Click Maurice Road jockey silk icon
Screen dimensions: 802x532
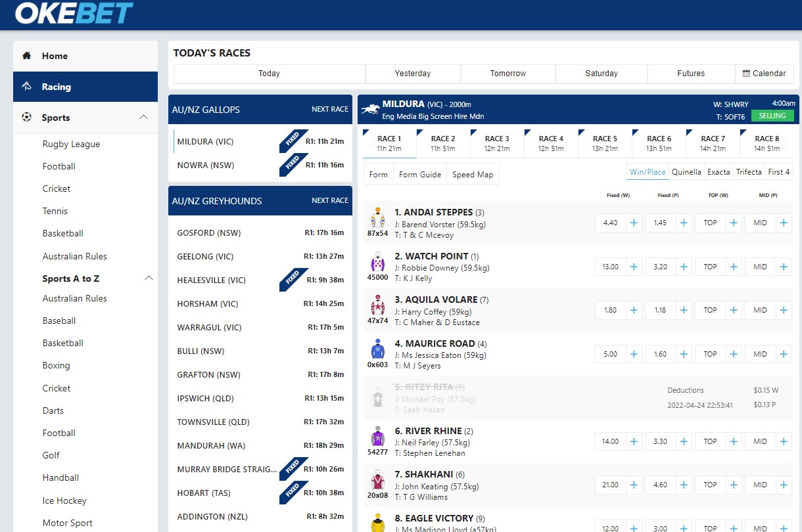click(377, 349)
